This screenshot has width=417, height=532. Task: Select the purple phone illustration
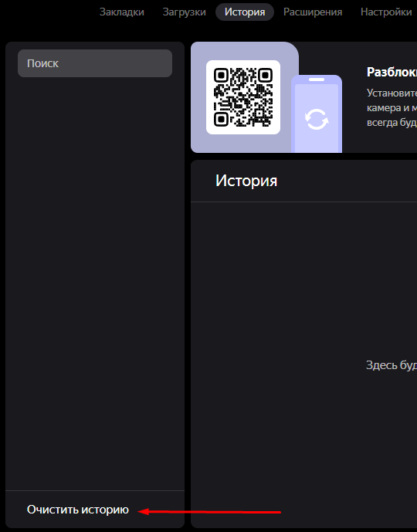(x=317, y=114)
